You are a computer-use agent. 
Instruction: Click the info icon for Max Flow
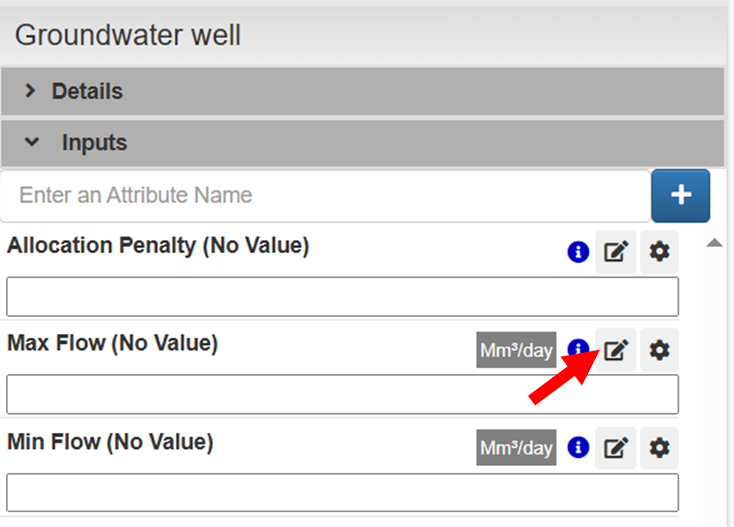tap(577, 349)
